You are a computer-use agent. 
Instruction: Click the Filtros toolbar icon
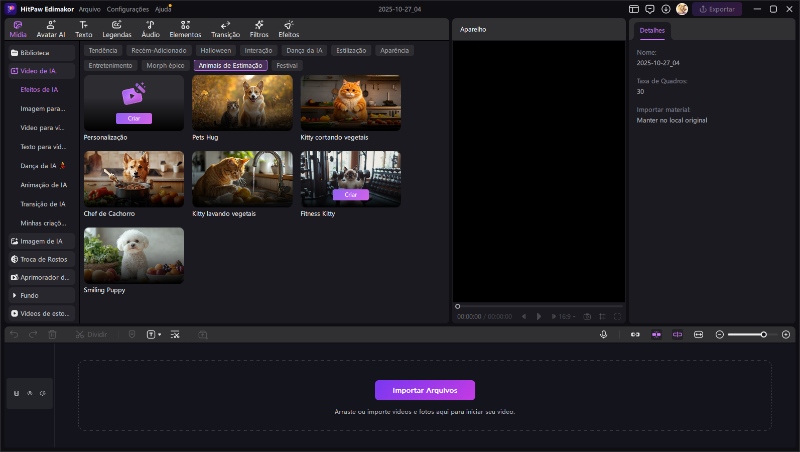tap(259, 28)
